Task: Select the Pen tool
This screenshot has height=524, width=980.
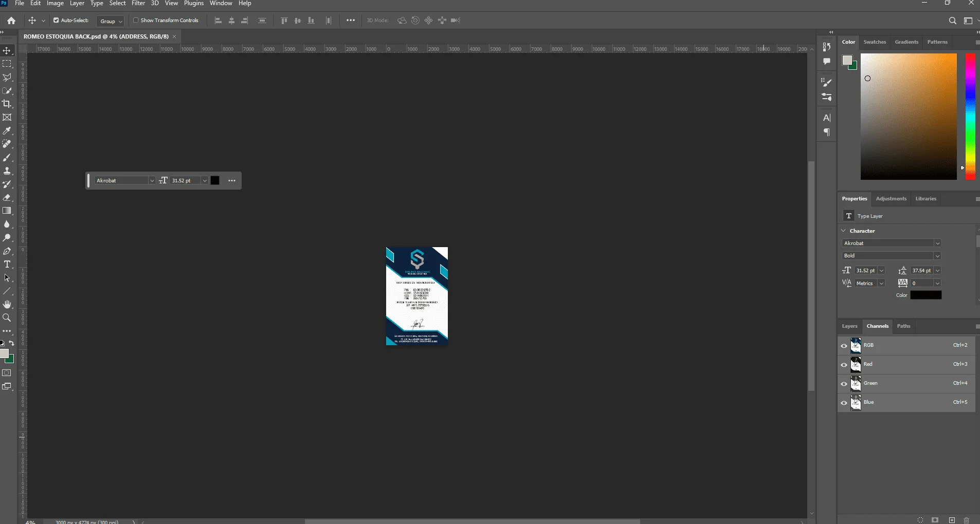Action: [7, 251]
